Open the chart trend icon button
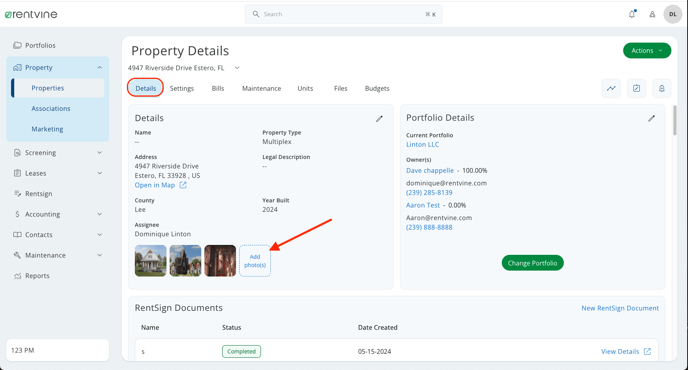688x370 pixels. click(x=611, y=88)
